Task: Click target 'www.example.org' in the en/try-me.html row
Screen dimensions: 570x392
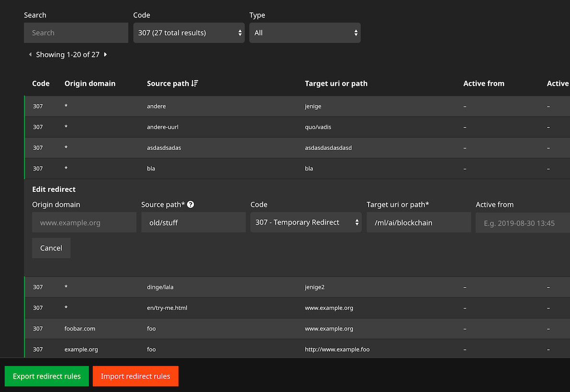Action: [x=329, y=308]
